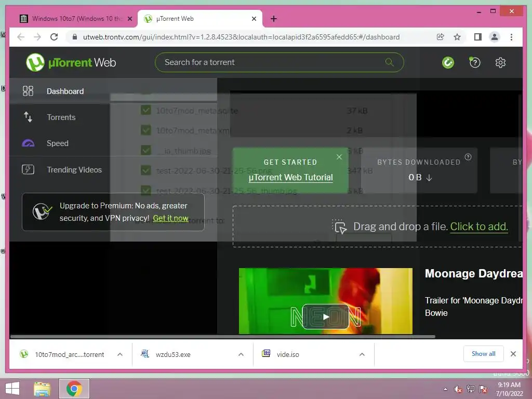This screenshot has width=532, height=399.
Task: Open the Chrome three-dot menu
Action: (x=511, y=37)
